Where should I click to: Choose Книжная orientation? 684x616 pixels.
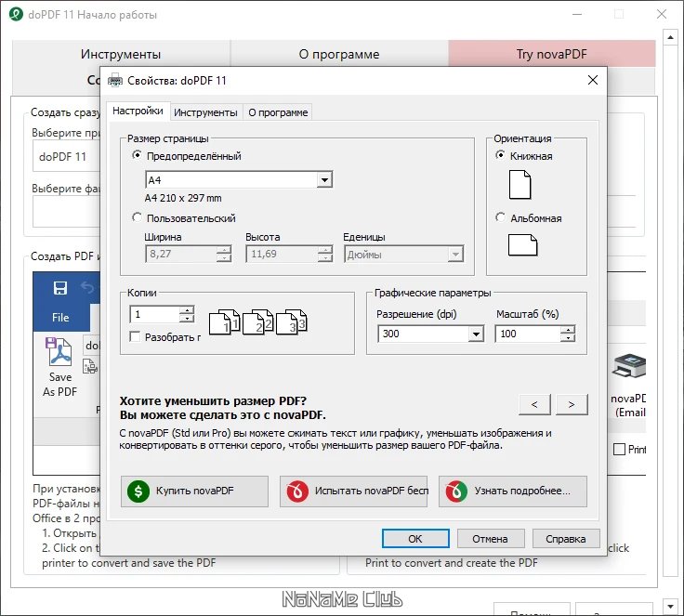(x=500, y=155)
